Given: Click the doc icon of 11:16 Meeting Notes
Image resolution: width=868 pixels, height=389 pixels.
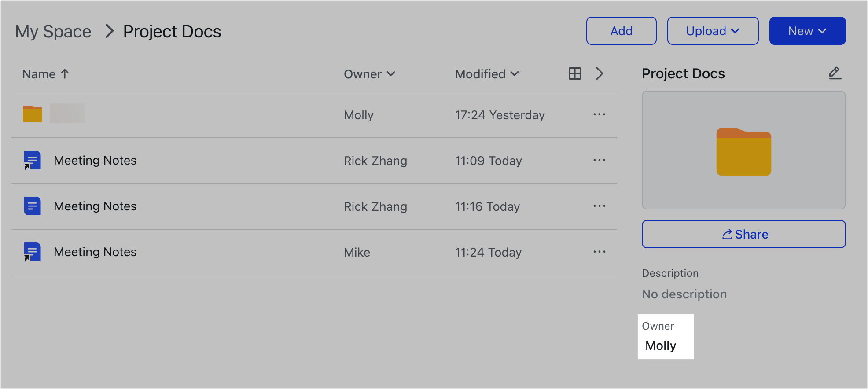Looking at the screenshot, I should (32, 206).
